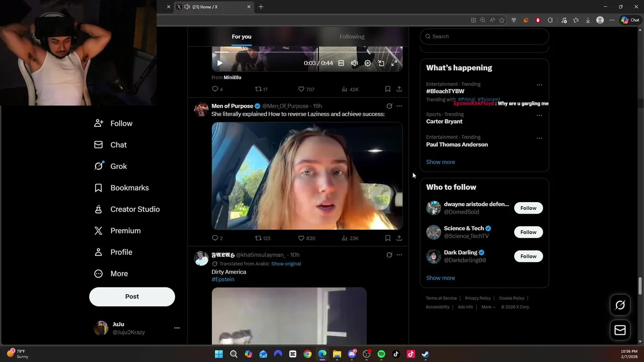Click the Post button
The height and width of the screenshot is (362, 644).
pyautogui.click(x=132, y=297)
